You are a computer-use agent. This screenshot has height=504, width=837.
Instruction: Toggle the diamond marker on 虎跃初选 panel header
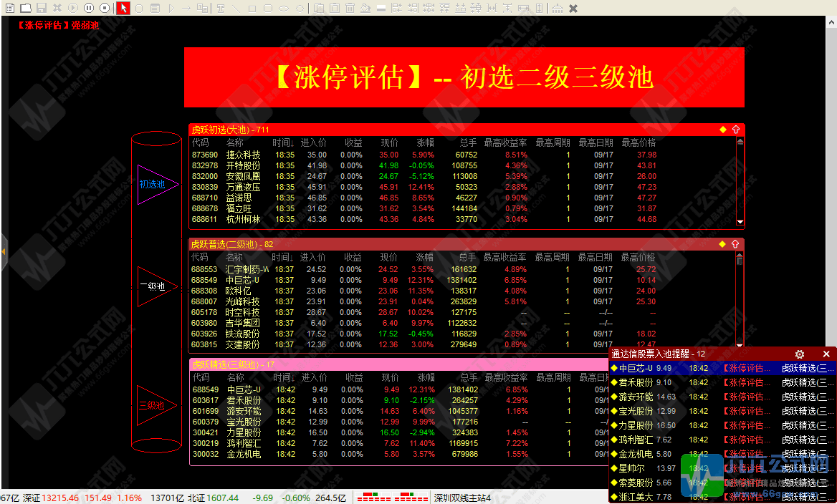click(722, 130)
